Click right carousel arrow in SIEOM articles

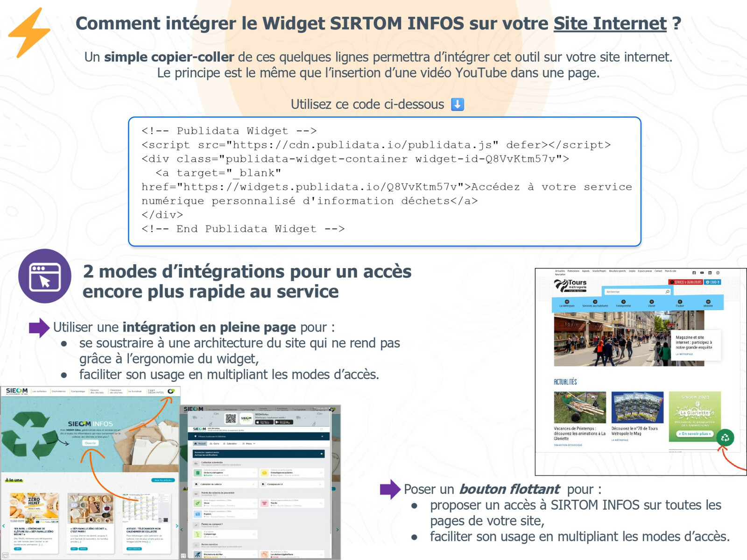point(176,526)
